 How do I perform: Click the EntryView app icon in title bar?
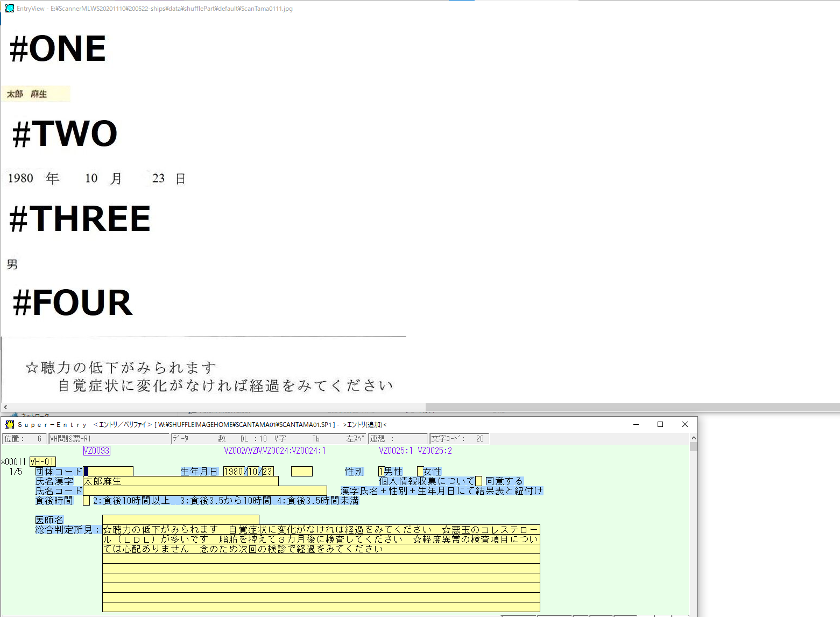click(x=9, y=8)
